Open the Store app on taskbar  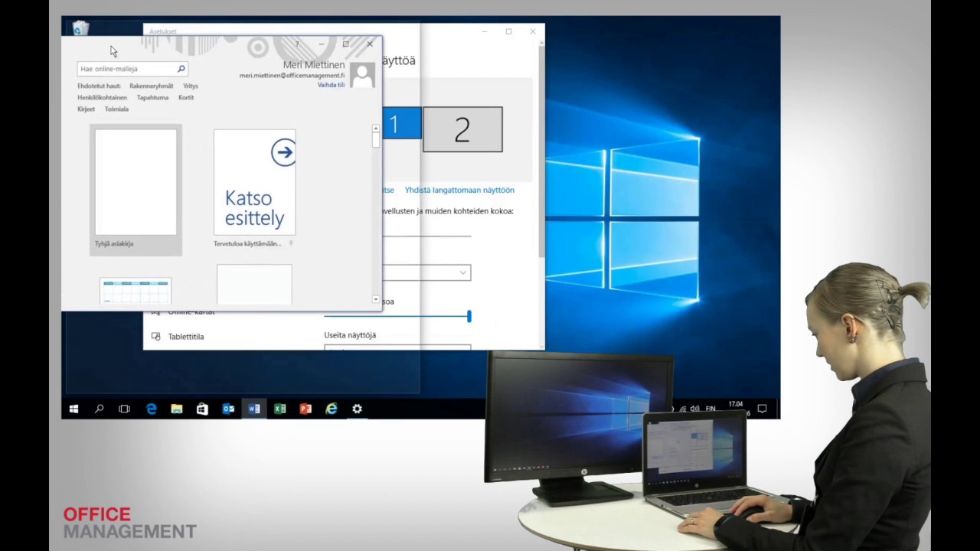[x=202, y=409]
